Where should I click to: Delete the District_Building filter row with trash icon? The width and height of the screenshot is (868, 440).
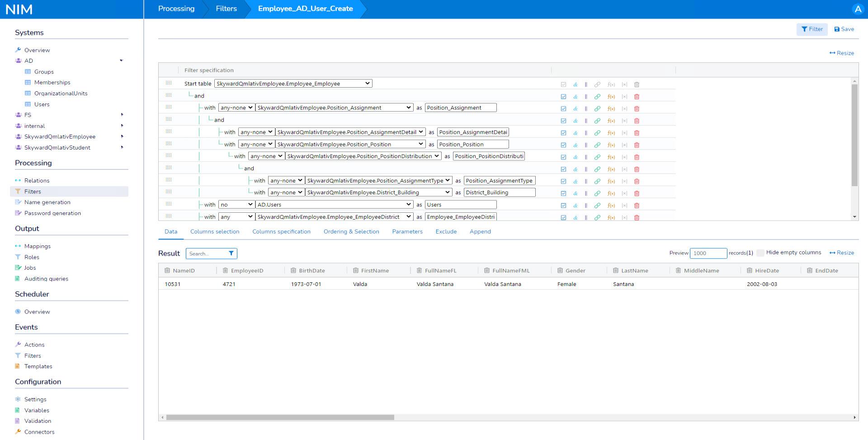637,193
